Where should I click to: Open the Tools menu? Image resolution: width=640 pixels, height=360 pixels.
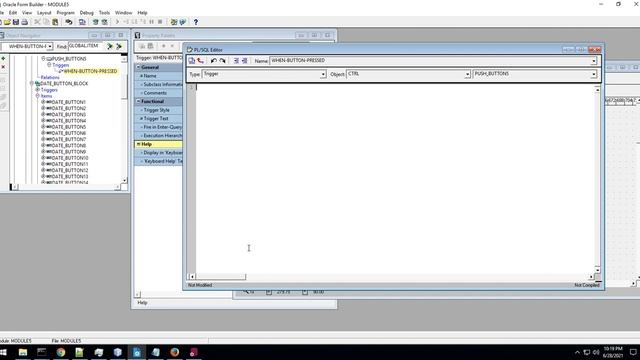104,13
